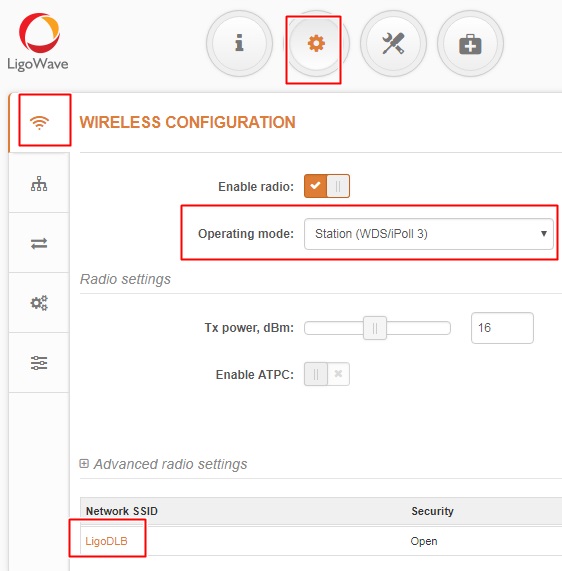This screenshot has width=562, height=571.
Task: Open the system sliders sidebar icon
Action: (x=39, y=363)
